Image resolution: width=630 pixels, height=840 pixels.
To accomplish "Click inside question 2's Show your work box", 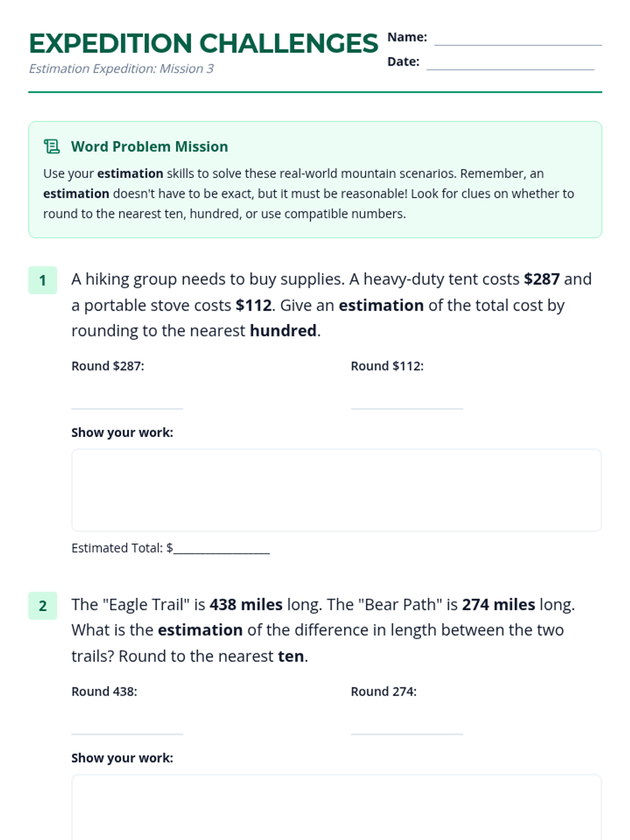I will pos(336,808).
